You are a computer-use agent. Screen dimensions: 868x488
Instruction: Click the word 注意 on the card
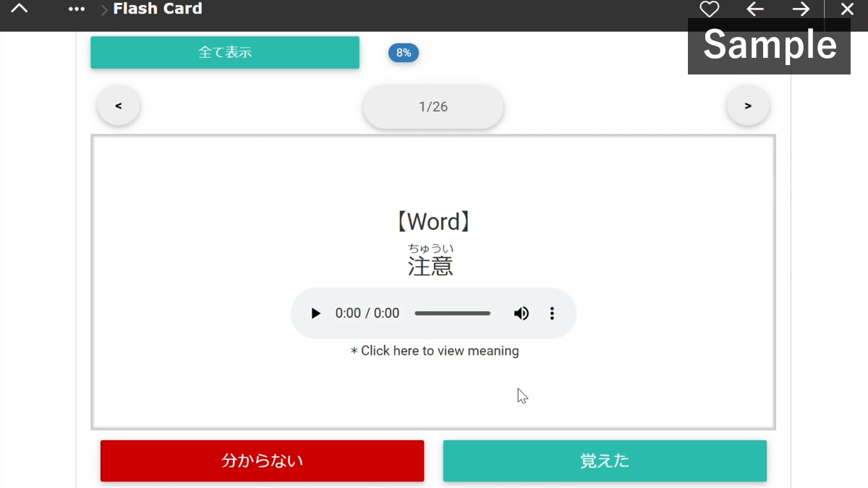[x=430, y=266]
